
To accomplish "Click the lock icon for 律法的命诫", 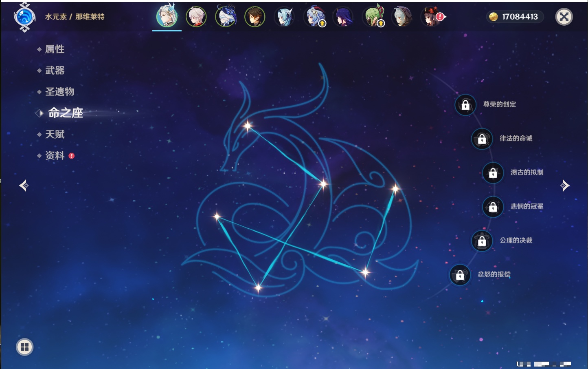I will (x=482, y=139).
